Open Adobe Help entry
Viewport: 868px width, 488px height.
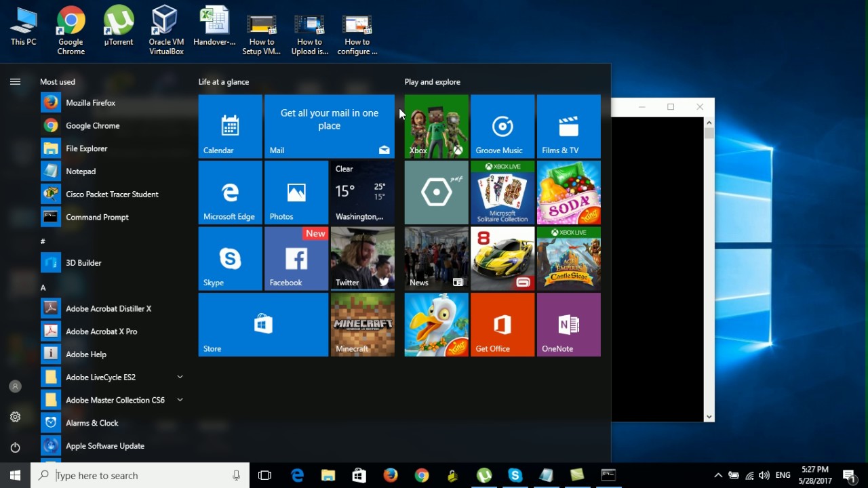[x=113, y=354]
